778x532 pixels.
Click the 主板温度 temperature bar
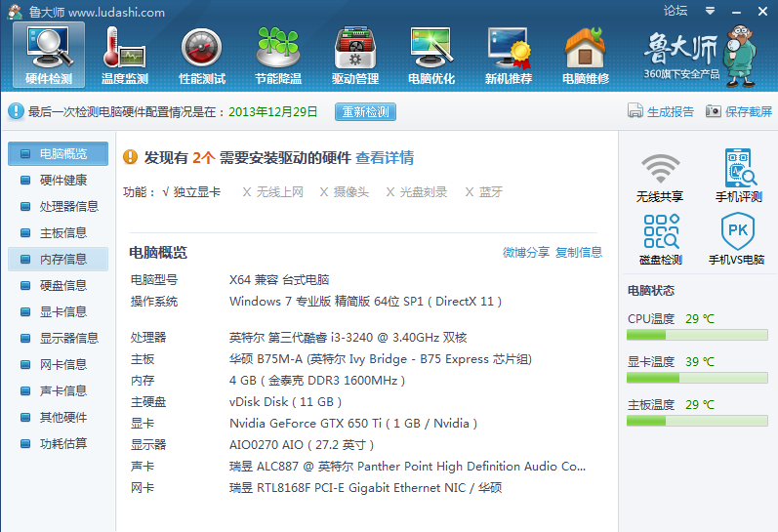click(697, 421)
